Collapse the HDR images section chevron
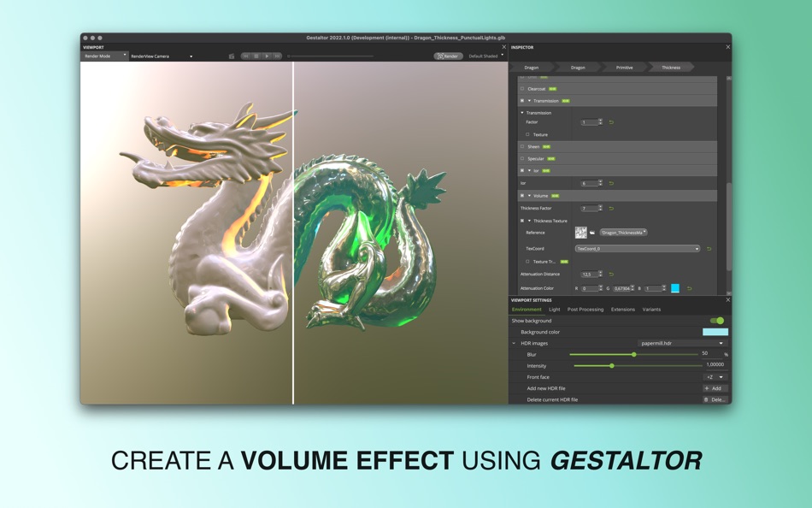 [514, 343]
